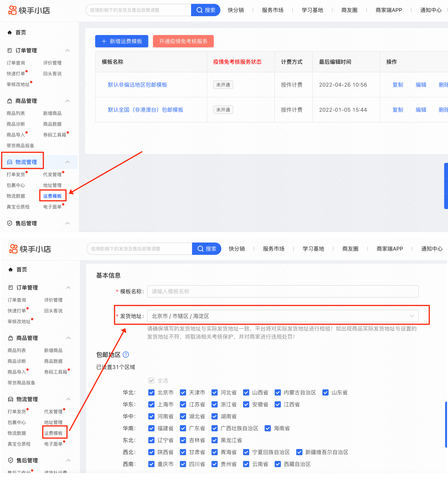This screenshot has width=448, height=491.
Task: Click the 订单管理 icon in the top sidebar
Action: point(9,50)
